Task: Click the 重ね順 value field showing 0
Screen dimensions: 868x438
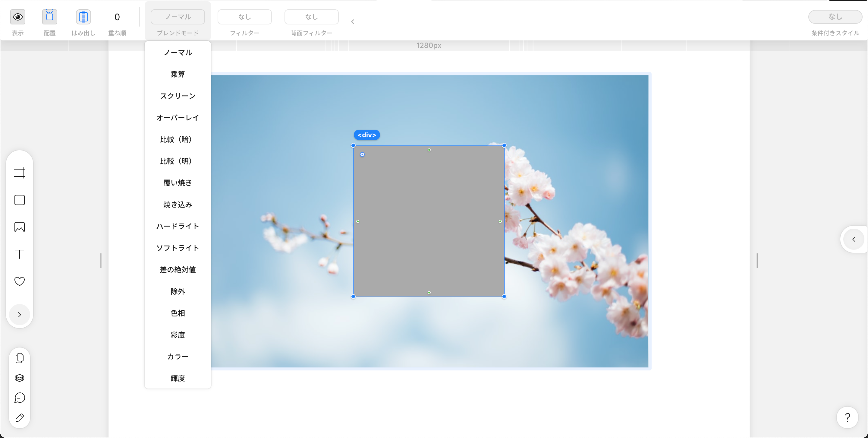Action: (x=117, y=17)
